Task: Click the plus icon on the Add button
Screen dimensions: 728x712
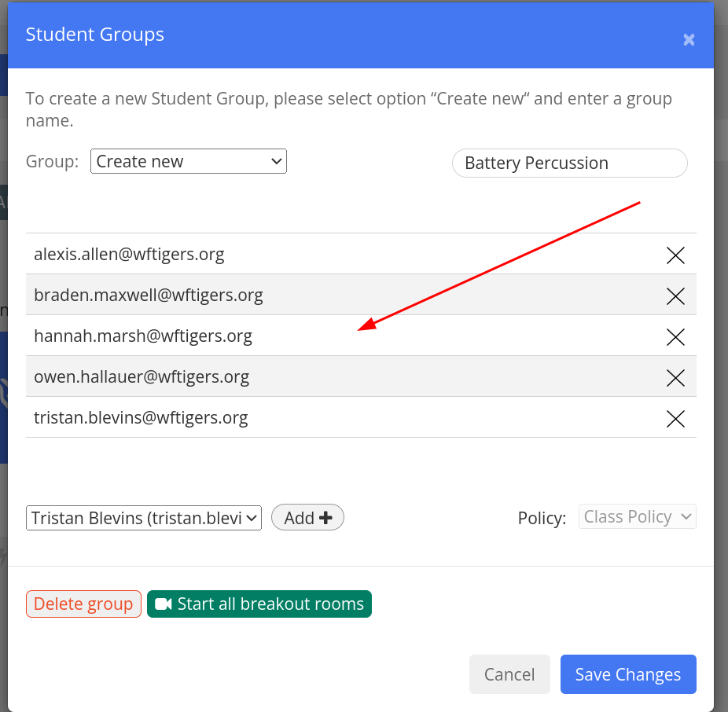Action: click(x=325, y=518)
